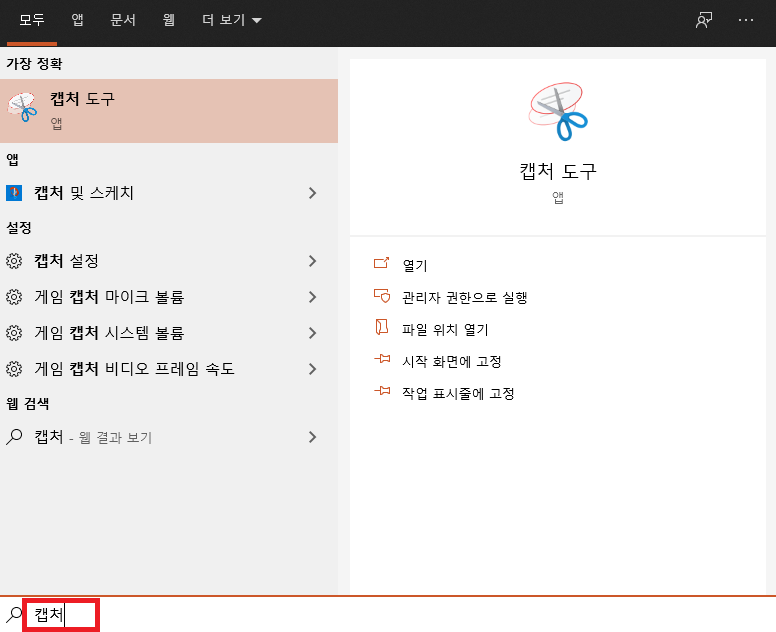
Task: Click the folder icon for 파일 위치 열기
Action: click(382, 327)
